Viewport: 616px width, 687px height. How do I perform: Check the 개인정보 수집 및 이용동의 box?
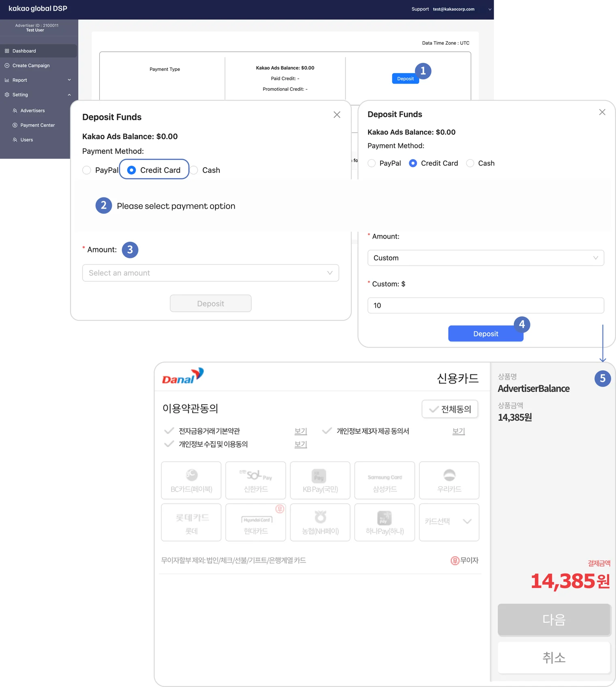169,444
